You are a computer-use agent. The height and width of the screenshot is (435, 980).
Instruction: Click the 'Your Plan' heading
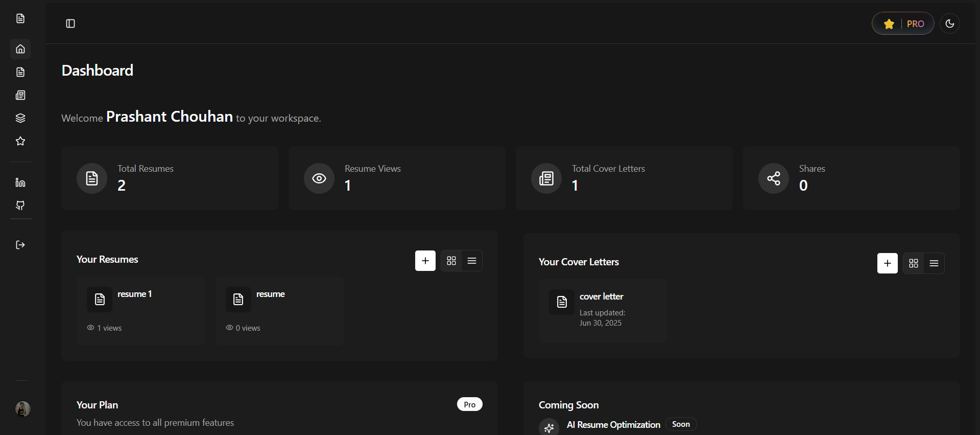click(x=97, y=405)
